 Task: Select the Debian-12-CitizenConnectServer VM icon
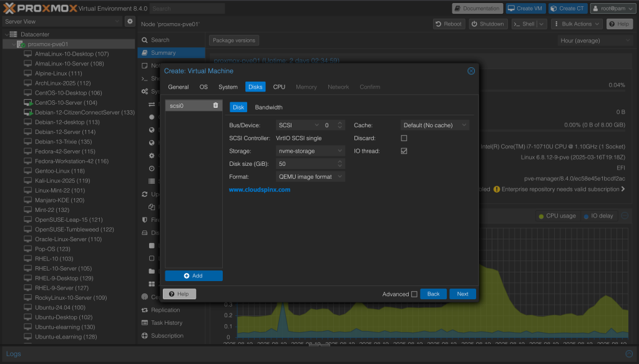point(28,113)
